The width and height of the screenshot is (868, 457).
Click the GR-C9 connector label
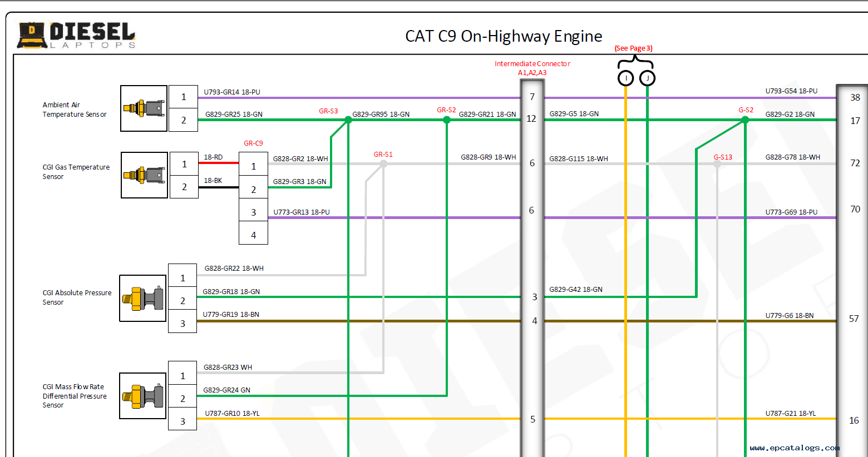click(253, 143)
